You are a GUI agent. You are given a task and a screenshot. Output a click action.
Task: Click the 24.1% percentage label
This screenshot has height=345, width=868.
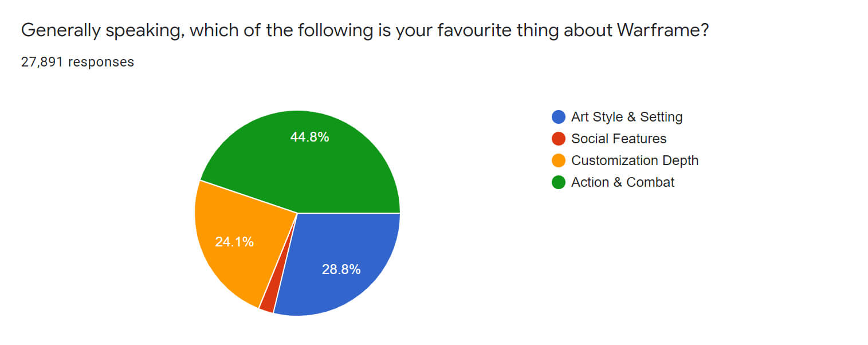click(234, 242)
